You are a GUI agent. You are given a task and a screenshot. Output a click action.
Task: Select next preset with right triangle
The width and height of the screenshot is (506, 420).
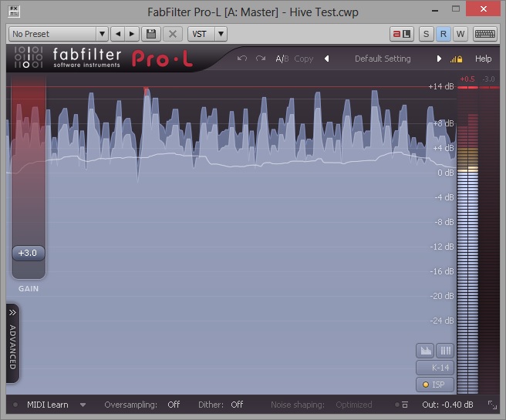click(x=439, y=59)
